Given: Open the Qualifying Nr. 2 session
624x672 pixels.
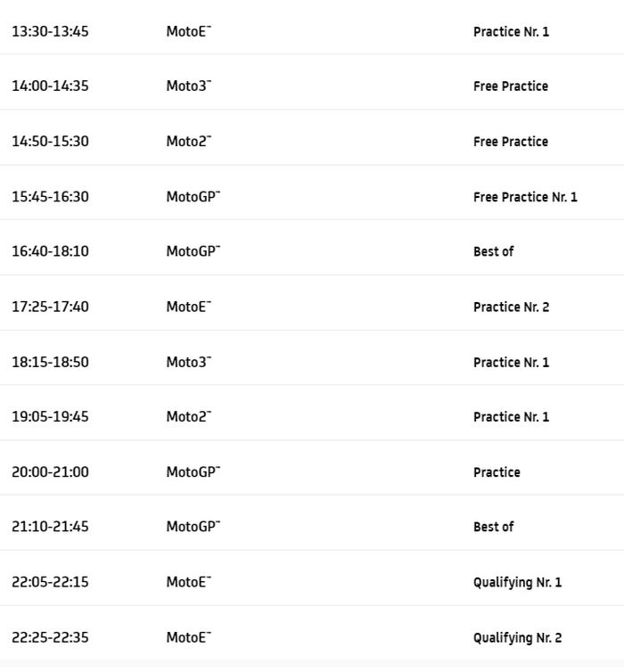Looking at the screenshot, I should point(517,637).
